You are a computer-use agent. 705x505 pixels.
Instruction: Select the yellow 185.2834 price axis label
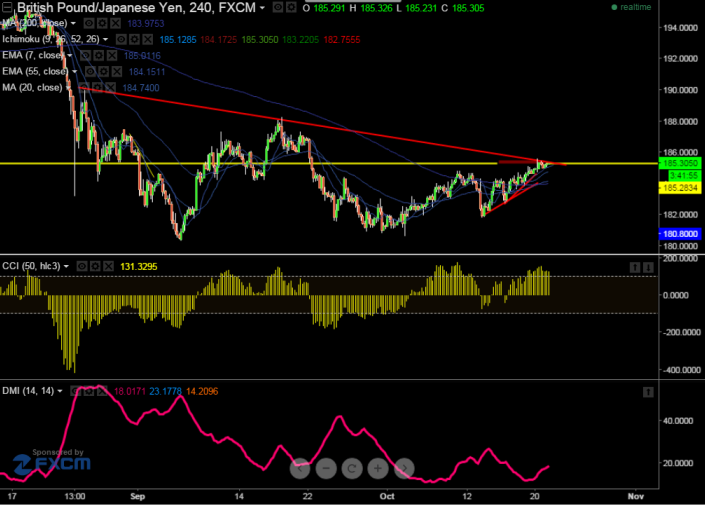pyautogui.click(x=680, y=188)
